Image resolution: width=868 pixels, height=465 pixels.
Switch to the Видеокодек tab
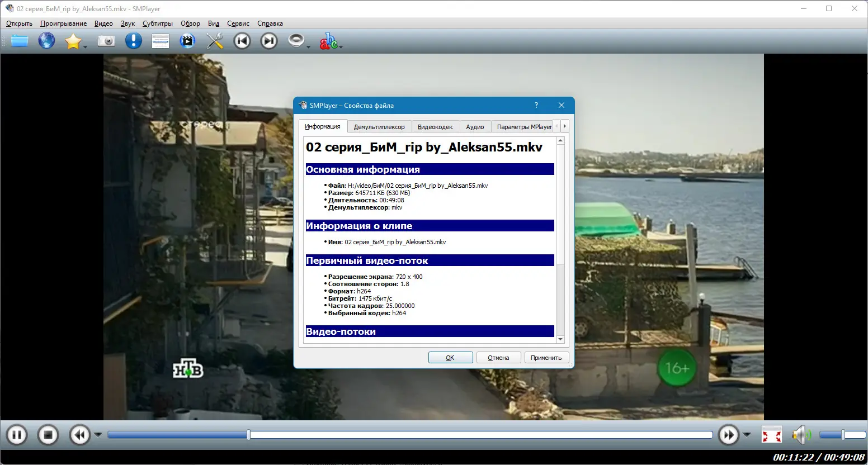(436, 126)
